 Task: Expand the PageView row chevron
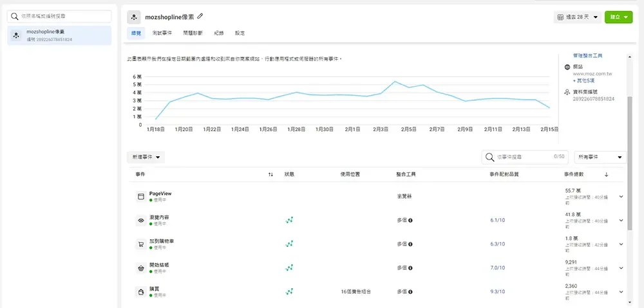(x=621, y=197)
